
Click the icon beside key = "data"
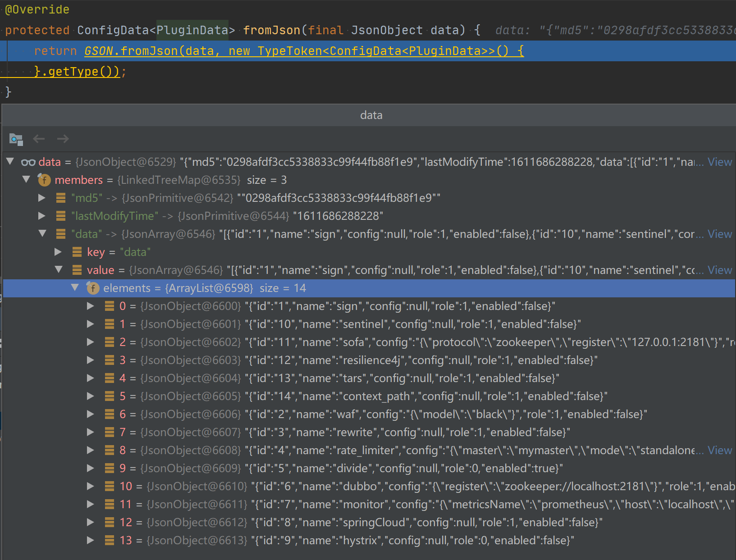pyautogui.click(x=77, y=252)
